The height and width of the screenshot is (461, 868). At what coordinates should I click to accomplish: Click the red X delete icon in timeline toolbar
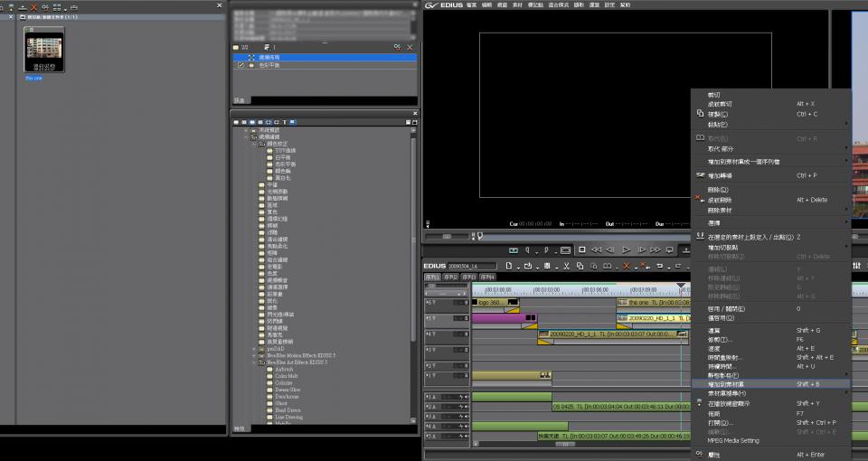(x=626, y=266)
